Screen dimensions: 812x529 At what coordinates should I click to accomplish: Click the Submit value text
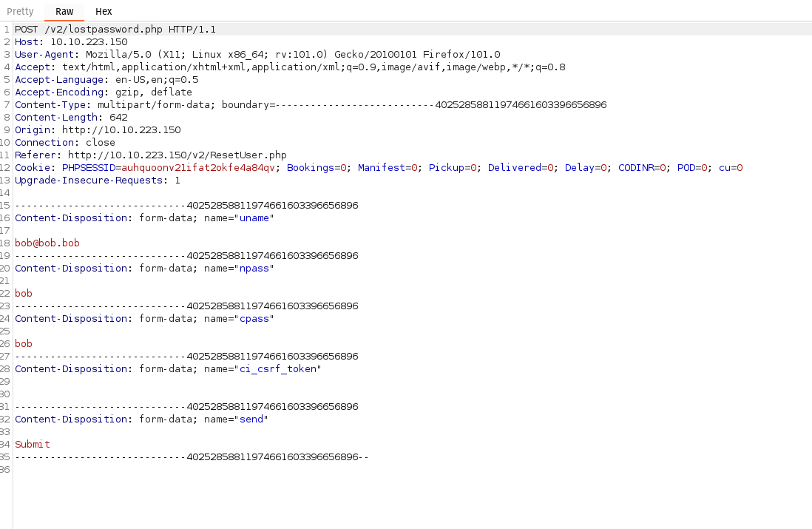[32, 444]
